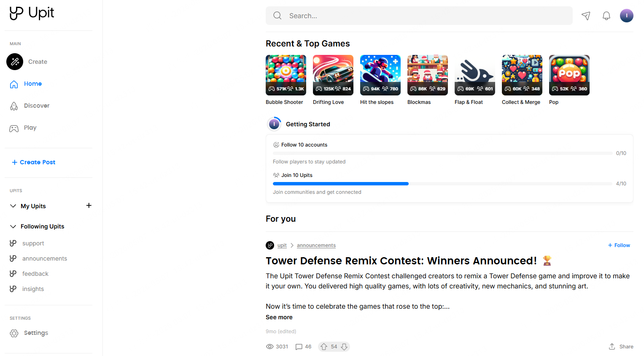Downvote the Tower Defense post
Screen dimensions: 644x356
[344, 347]
